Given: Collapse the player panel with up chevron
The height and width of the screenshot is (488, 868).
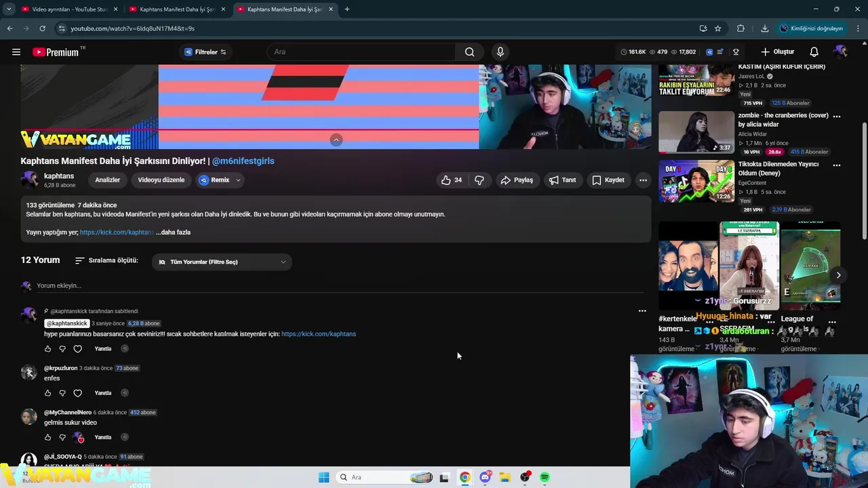Looking at the screenshot, I should coord(336,140).
